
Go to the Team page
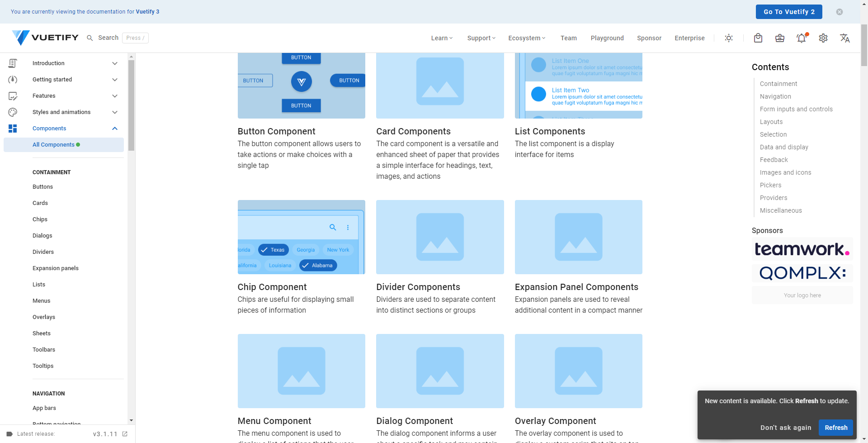[569, 38]
